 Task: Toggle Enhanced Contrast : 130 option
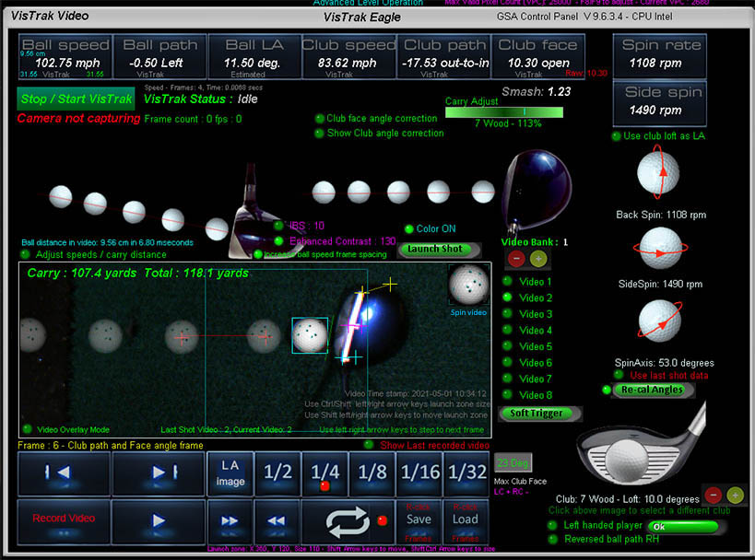278,241
